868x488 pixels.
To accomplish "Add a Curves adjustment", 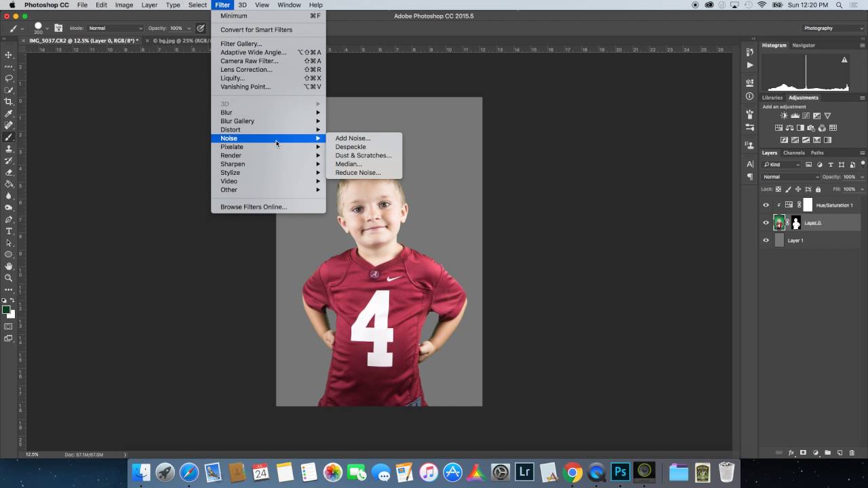I will (806, 116).
